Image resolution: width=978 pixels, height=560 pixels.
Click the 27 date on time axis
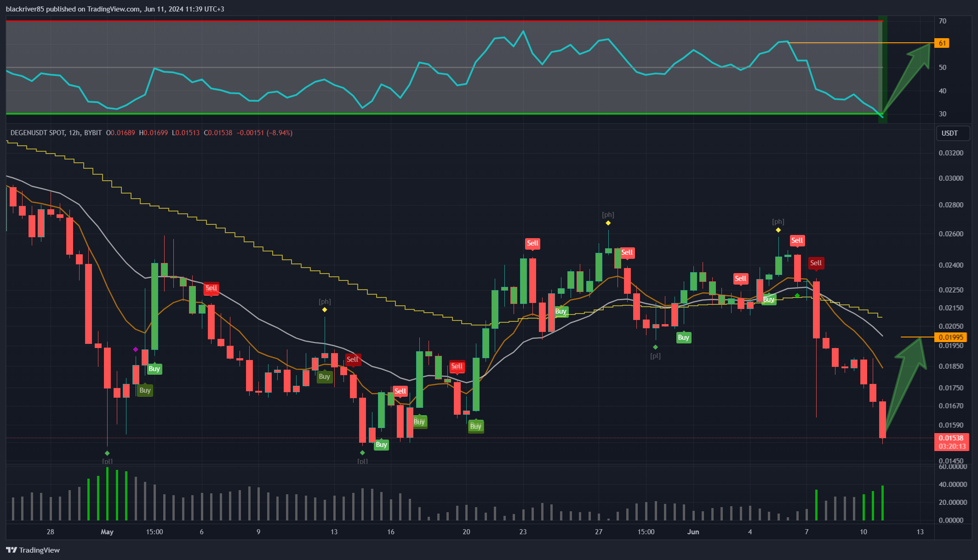[599, 532]
